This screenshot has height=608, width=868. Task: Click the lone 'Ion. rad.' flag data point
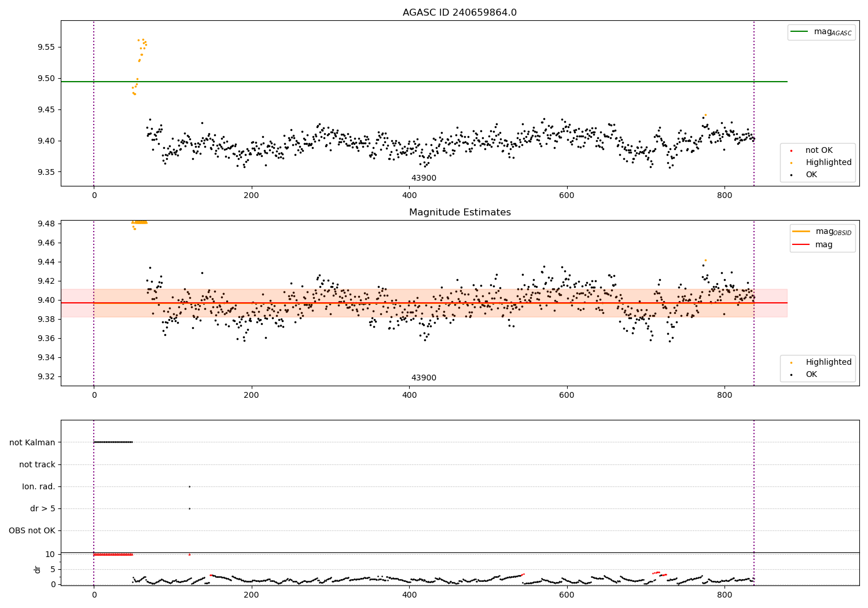(189, 486)
